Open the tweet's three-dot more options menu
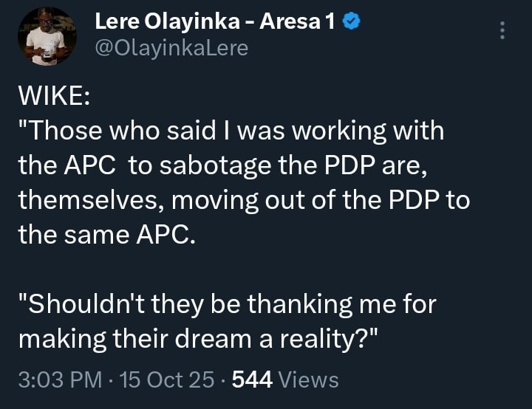Screen dimensions: 532x409 tap(502, 30)
